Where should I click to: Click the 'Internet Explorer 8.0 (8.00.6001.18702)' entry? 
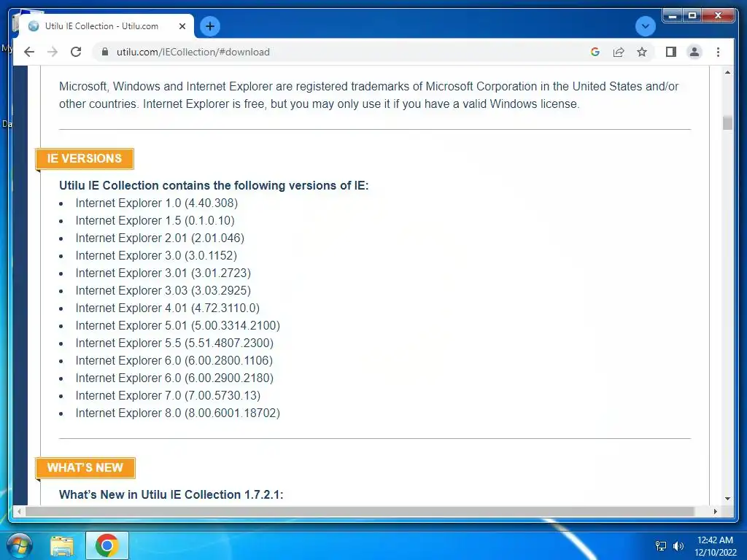pyautogui.click(x=178, y=413)
